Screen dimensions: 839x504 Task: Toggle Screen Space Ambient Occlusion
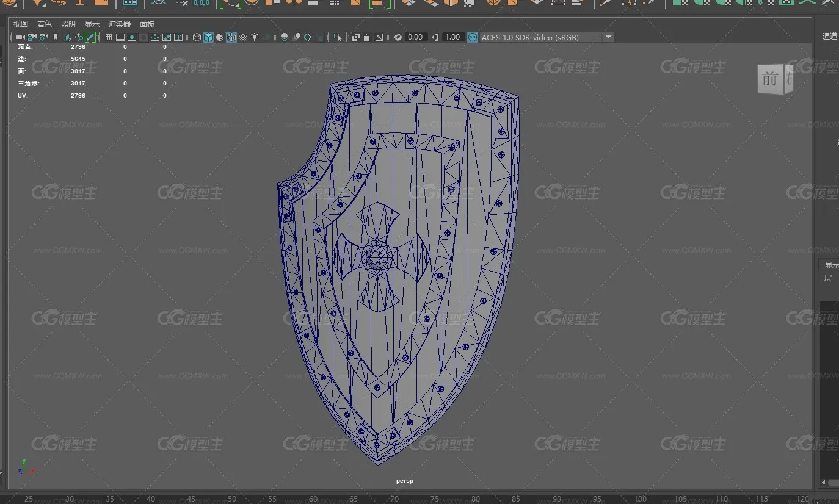pos(285,37)
